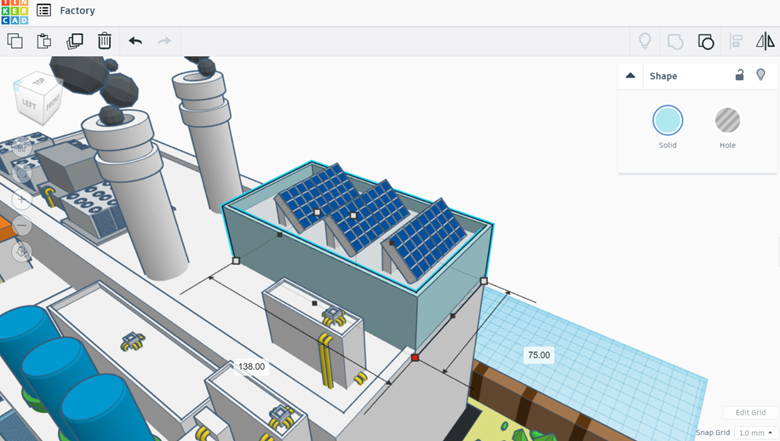Click the FRONT face of the view cube
This screenshot has width=780, height=441.
pos(53,102)
